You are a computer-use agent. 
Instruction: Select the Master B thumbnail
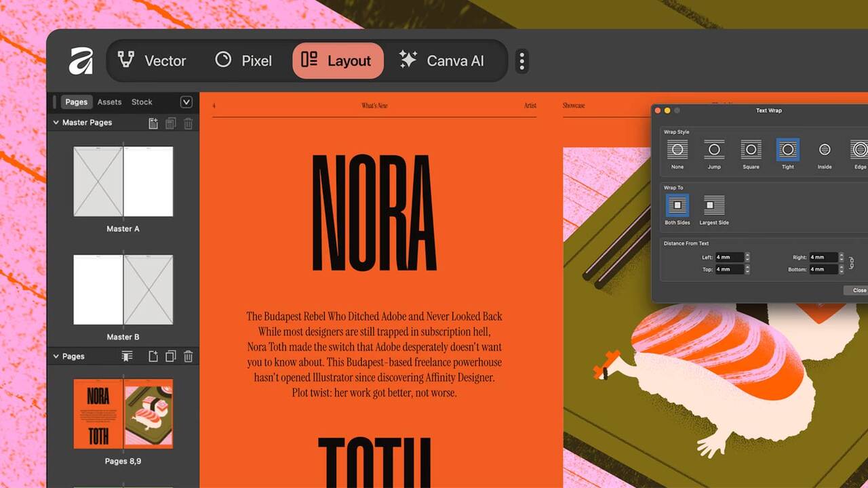tap(123, 289)
